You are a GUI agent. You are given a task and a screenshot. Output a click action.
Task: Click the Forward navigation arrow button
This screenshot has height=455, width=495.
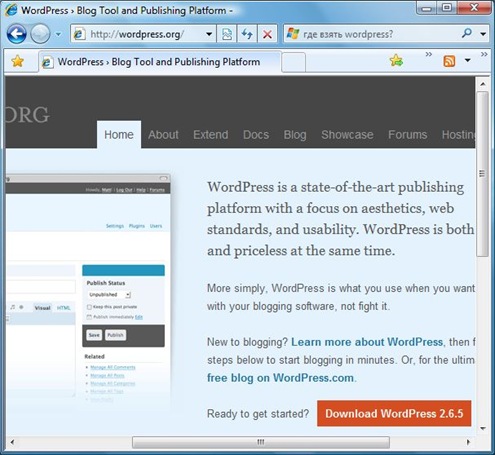tap(40, 34)
